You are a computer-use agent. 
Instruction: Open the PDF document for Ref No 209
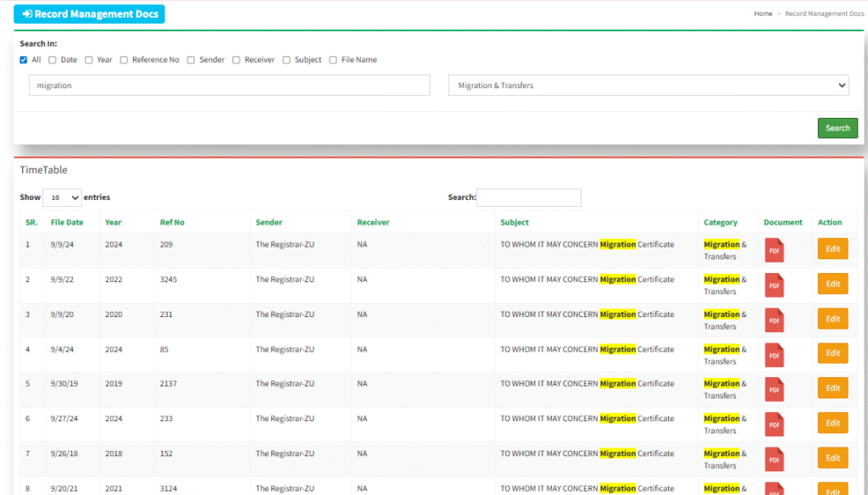tap(774, 251)
